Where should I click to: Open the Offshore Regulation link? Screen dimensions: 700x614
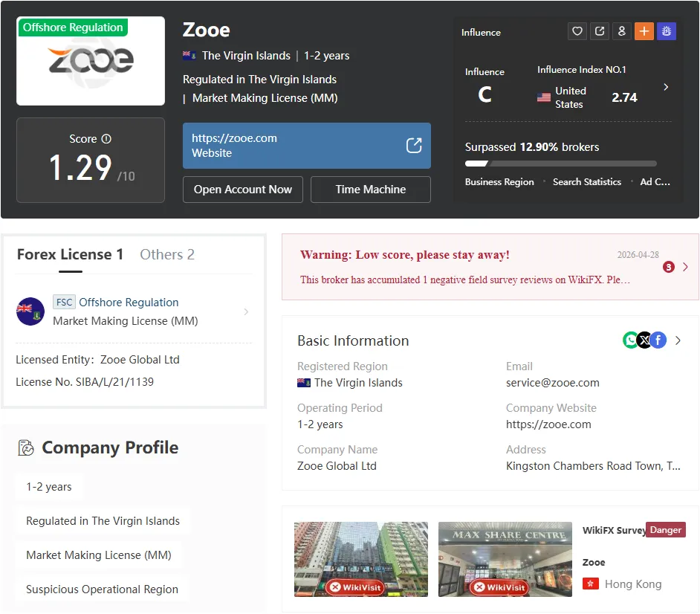pyautogui.click(x=129, y=303)
